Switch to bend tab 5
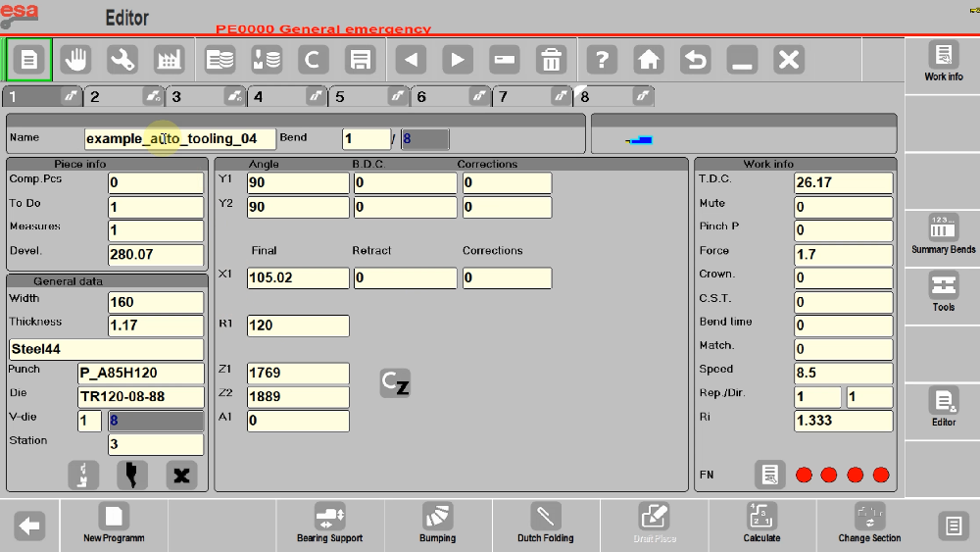980x552 pixels. coord(368,96)
